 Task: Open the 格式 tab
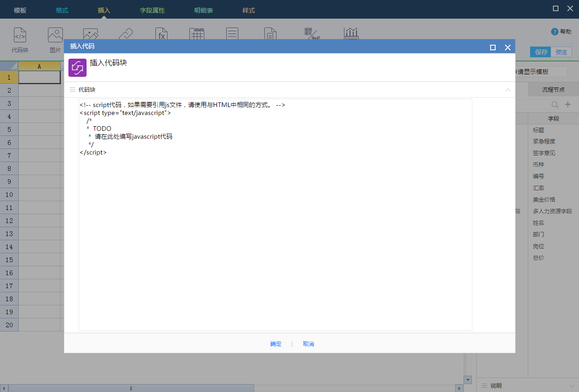(x=62, y=10)
